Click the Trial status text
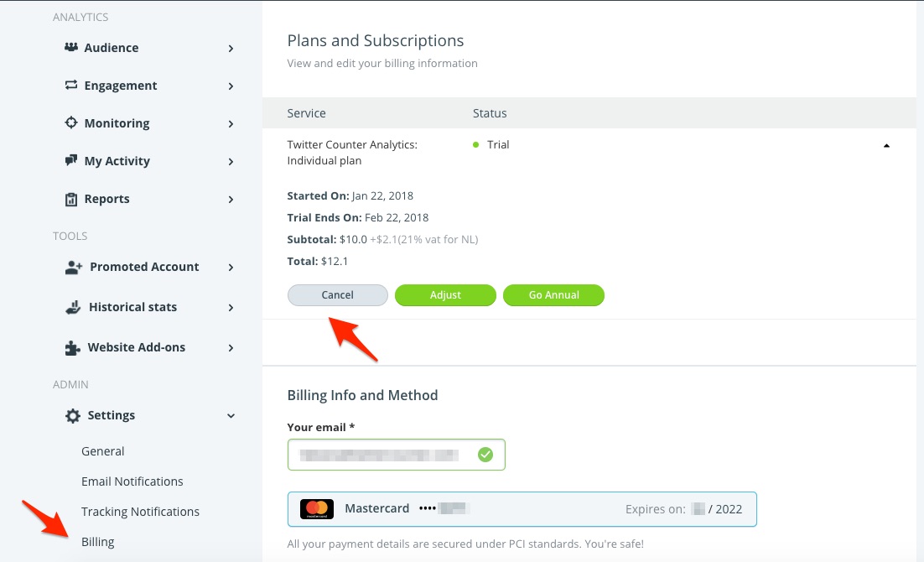The image size is (924, 562). pos(498,144)
